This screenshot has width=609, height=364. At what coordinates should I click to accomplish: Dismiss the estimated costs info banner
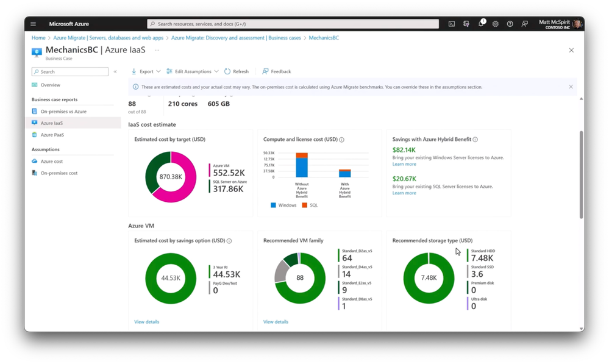click(571, 87)
